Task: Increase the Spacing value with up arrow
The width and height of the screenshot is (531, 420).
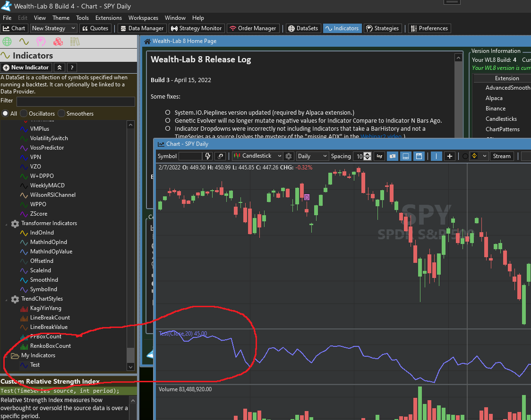Action: click(368, 154)
